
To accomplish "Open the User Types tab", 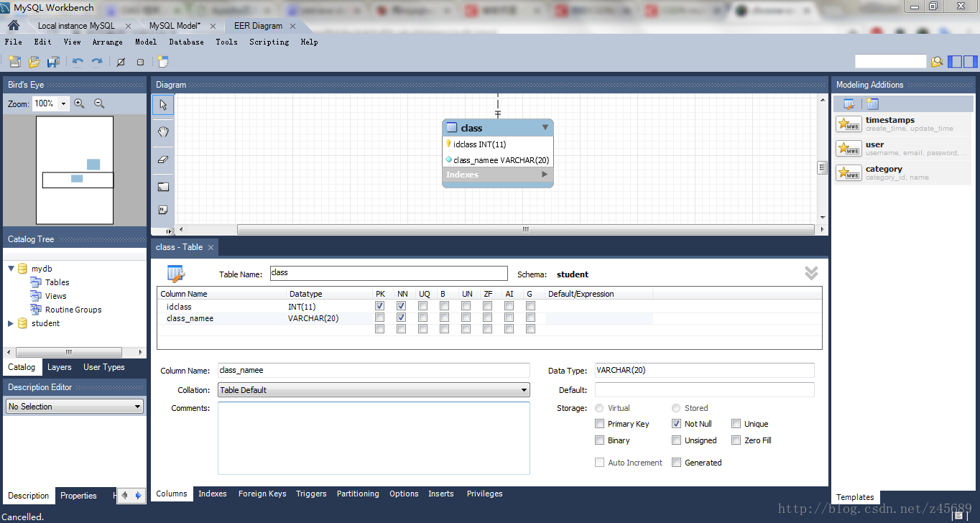I will [104, 367].
